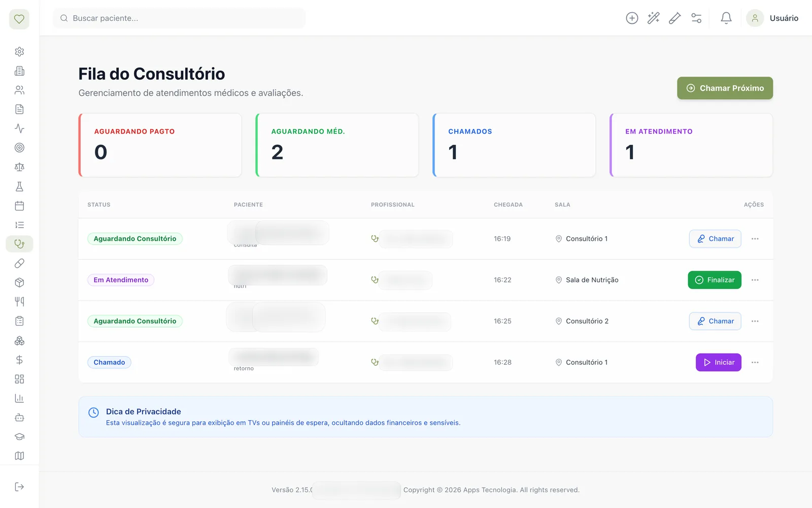Open the patients people icon in sidebar
The width and height of the screenshot is (812, 508).
(19, 90)
